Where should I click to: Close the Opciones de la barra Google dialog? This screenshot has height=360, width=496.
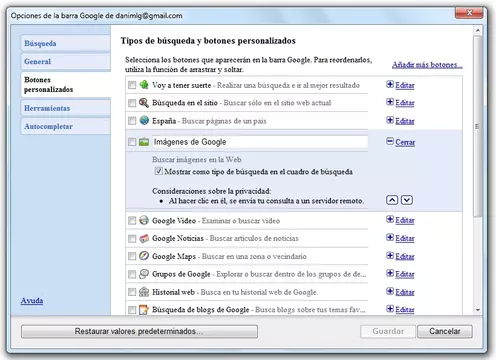coord(469,13)
